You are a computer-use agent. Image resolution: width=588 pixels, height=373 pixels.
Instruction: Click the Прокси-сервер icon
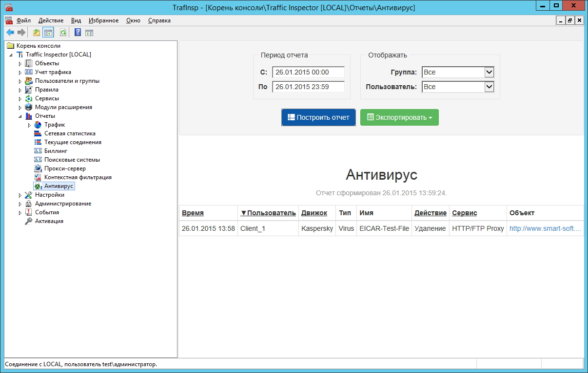38,168
